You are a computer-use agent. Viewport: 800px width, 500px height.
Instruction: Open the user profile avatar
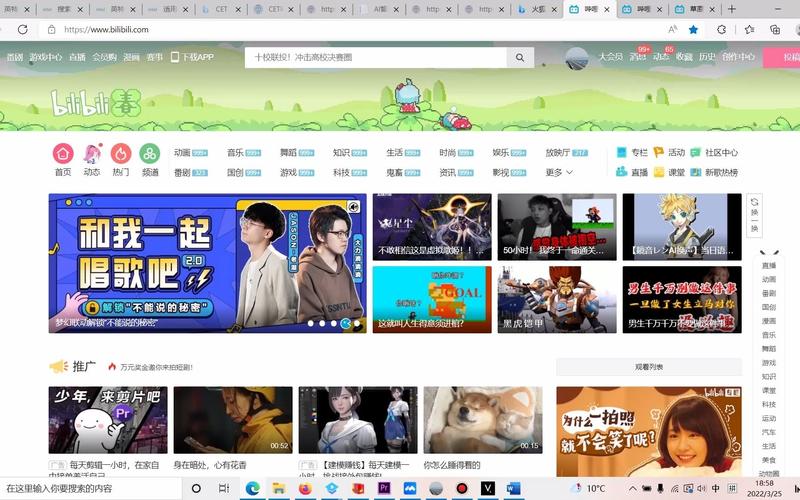click(576, 57)
